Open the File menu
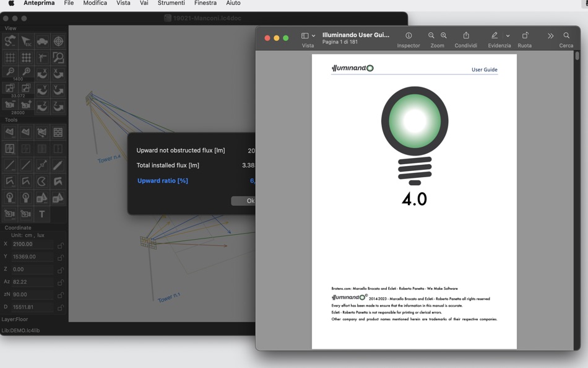Image resolution: width=588 pixels, height=368 pixels. pyautogui.click(x=69, y=3)
